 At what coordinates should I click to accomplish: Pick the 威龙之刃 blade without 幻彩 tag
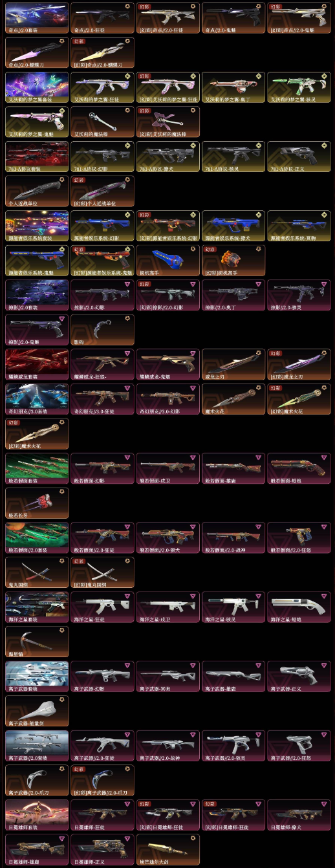[233, 365]
